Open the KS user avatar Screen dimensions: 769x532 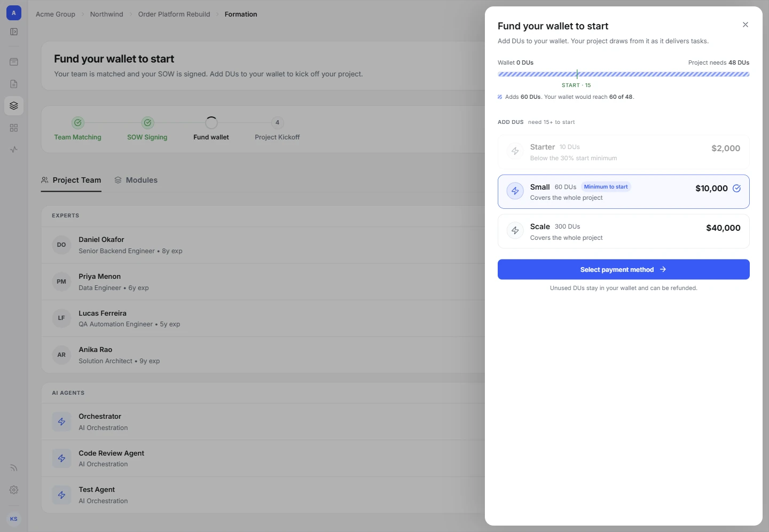14,519
